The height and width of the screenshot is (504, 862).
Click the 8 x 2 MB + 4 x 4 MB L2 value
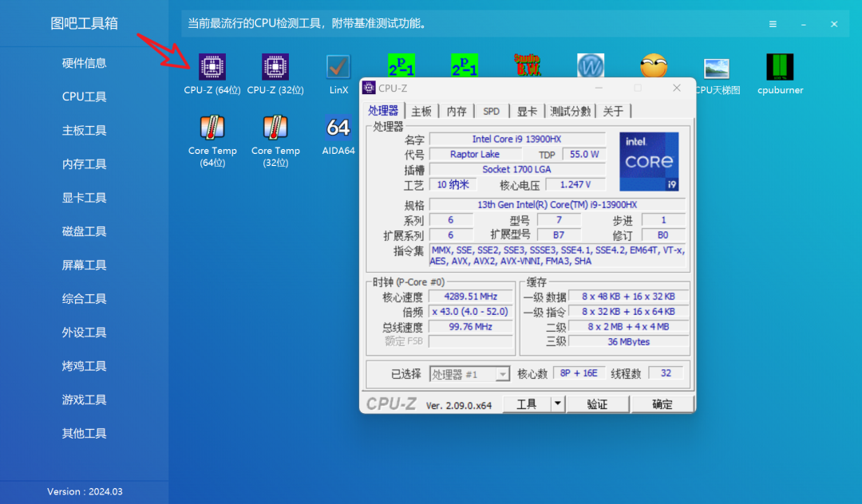pyautogui.click(x=629, y=327)
